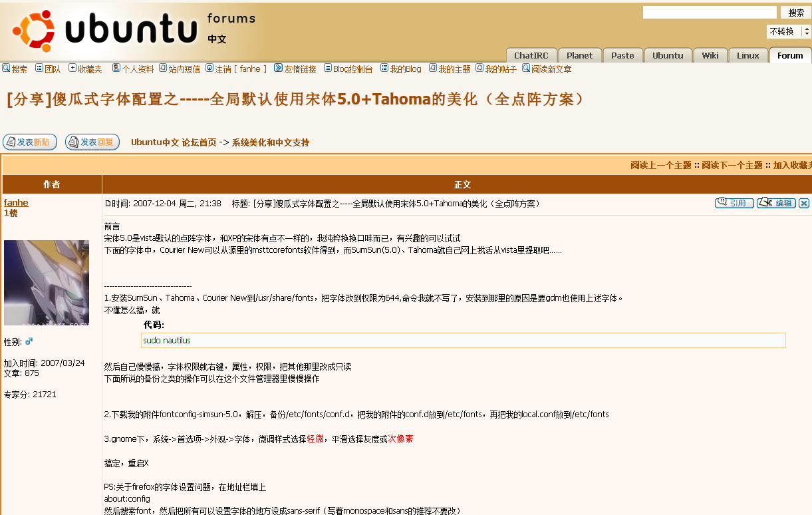Click the Blog控制台 icon
Screen dimensions: 812x515
coord(328,68)
